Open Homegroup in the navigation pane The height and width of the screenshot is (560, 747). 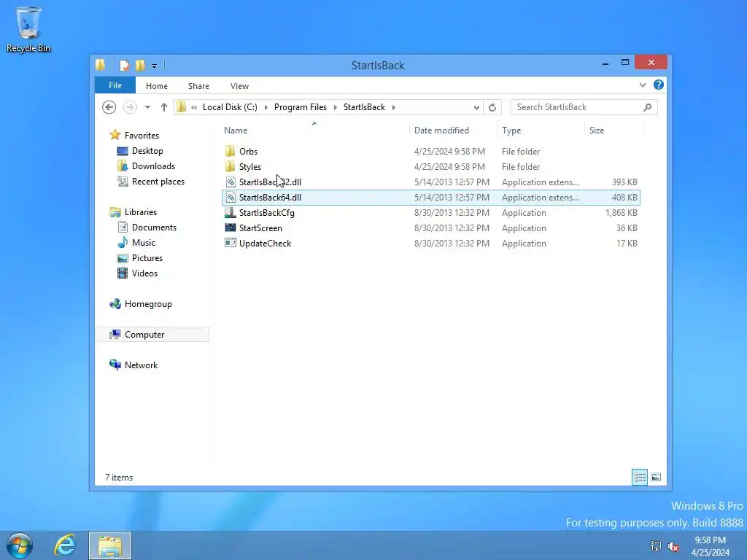point(147,304)
